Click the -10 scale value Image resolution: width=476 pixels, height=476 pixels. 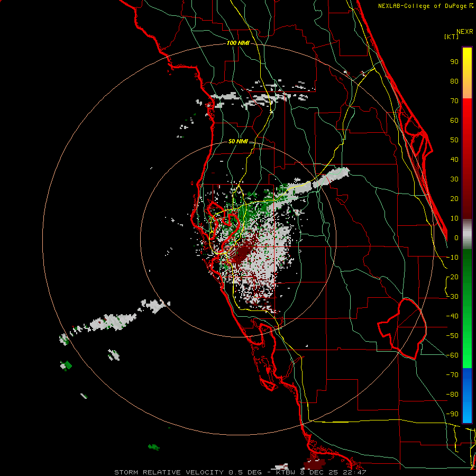(452, 258)
